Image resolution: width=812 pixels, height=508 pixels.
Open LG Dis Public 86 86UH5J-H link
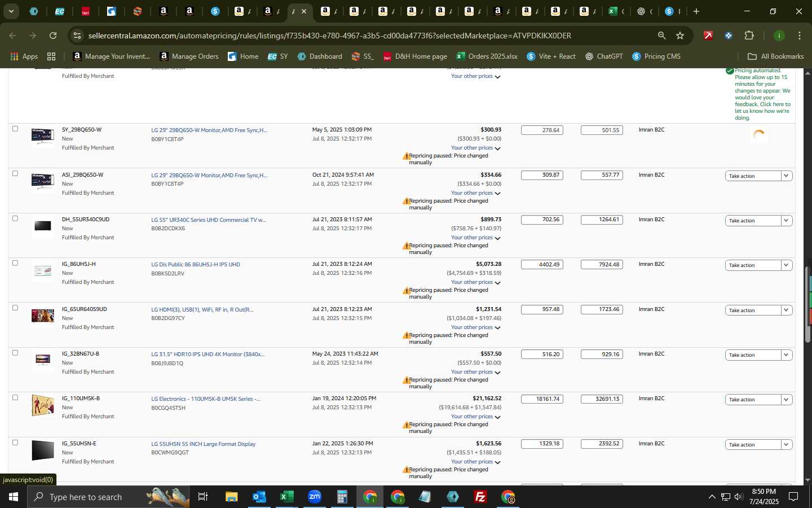coord(196,265)
